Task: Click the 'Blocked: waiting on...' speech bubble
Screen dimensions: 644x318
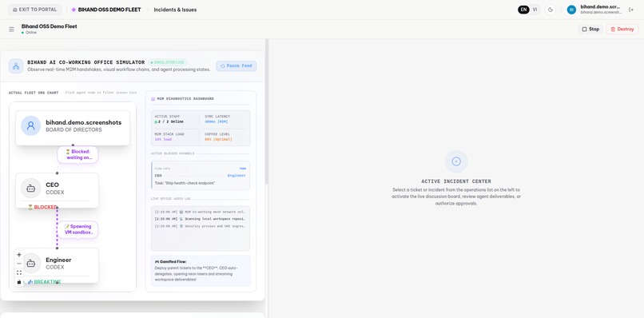Action: (x=78, y=154)
